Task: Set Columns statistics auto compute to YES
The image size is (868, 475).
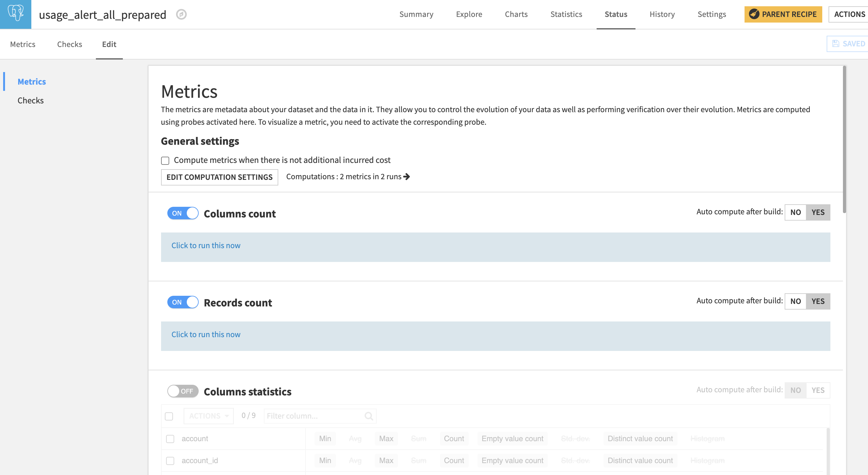Action: click(818, 390)
